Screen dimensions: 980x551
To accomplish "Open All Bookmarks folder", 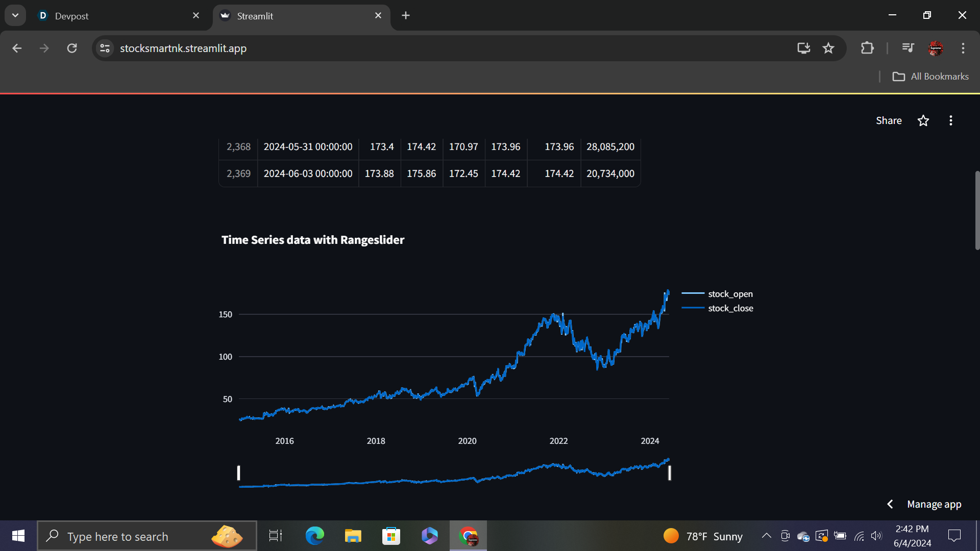I will (x=930, y=77).
